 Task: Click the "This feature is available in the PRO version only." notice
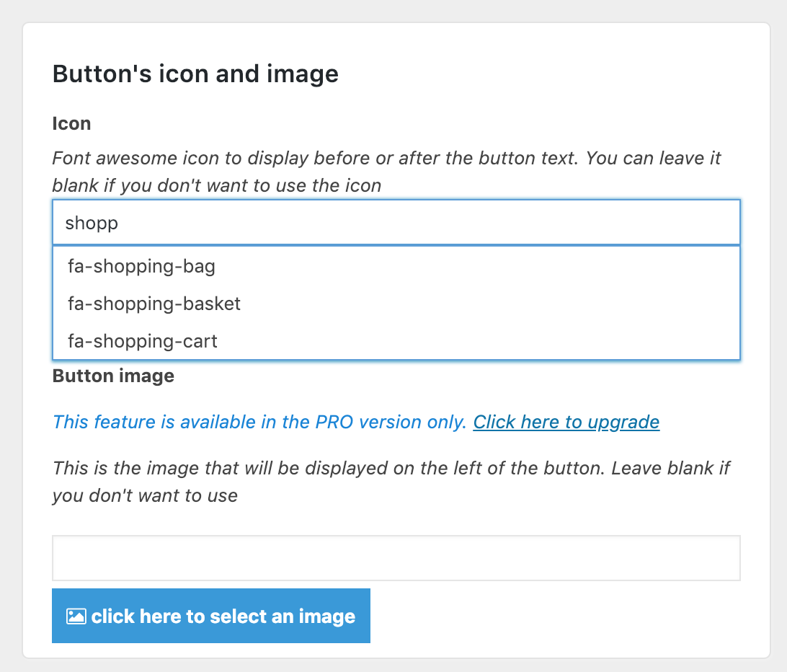click(260, 423)
